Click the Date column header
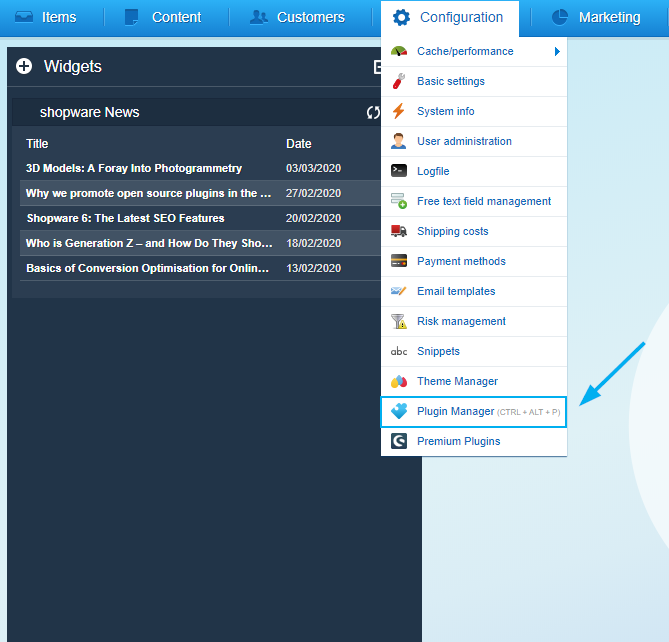Screen dimensions: 669x642 click(299, 144)
